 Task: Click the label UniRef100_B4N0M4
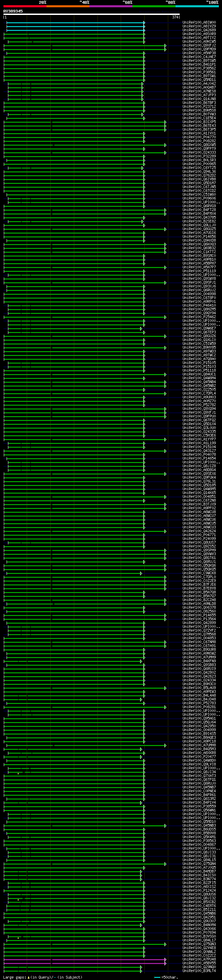click(x=199, y=924)
